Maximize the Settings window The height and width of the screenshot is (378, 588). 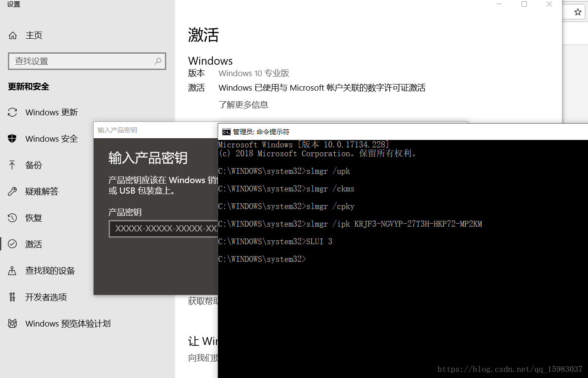pyautogui.click(x=524, y=4)
